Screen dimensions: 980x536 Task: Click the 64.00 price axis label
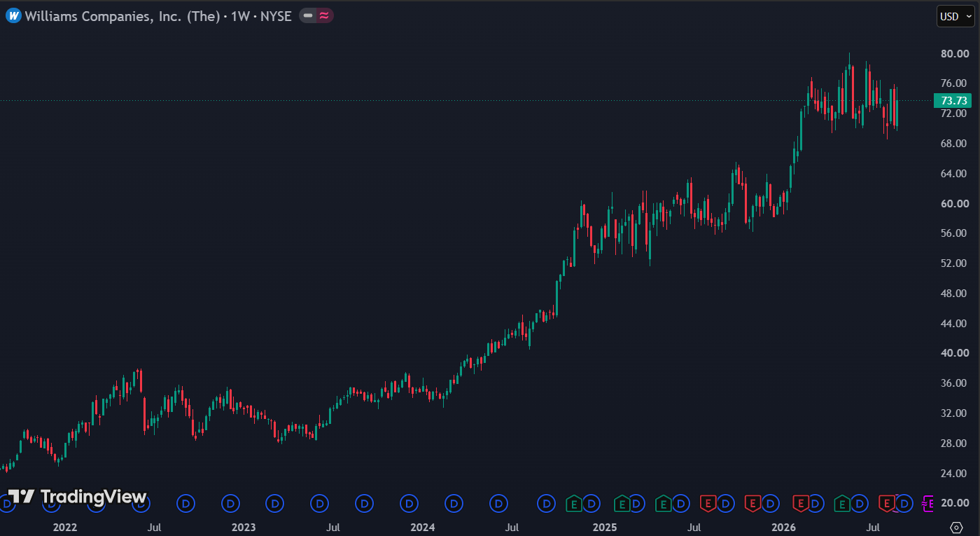[x=955, y=174]
